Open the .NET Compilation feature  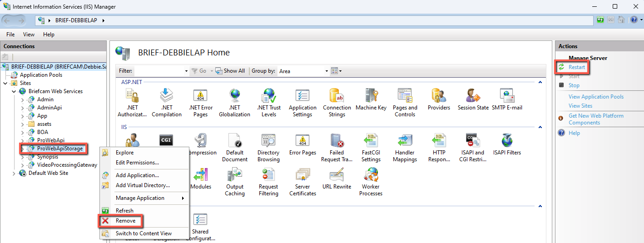click(166, 103)
